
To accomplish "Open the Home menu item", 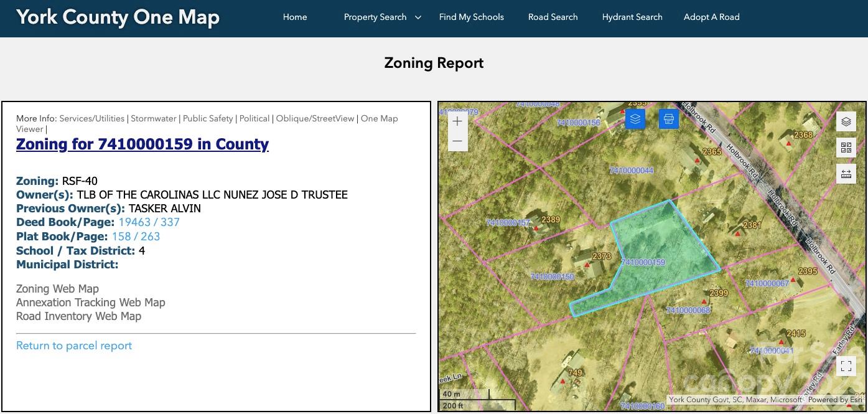I will pos(295,17).
